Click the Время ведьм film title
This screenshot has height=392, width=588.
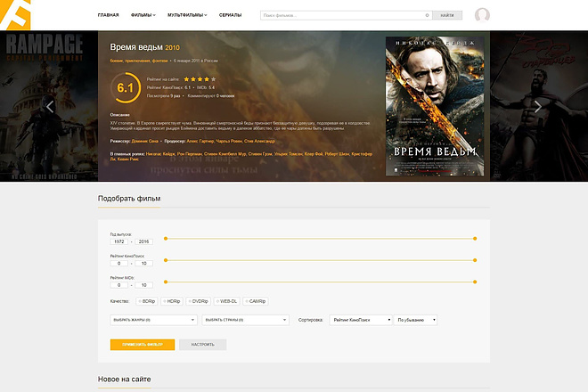[x=136, y=47]
